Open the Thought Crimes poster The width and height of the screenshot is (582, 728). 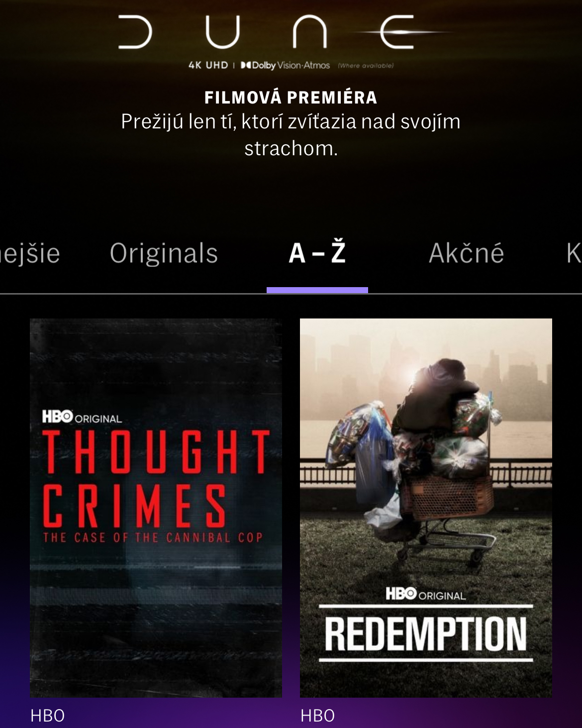pos(156,508)
